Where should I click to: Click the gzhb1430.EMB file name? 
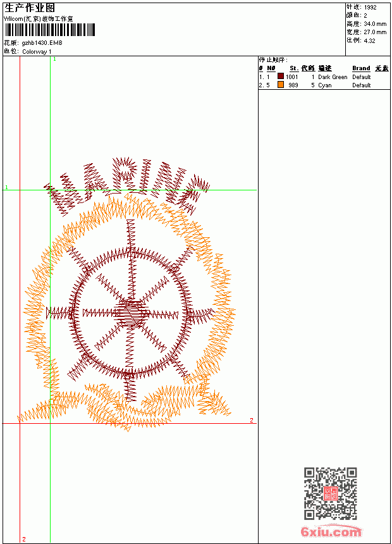42,43
